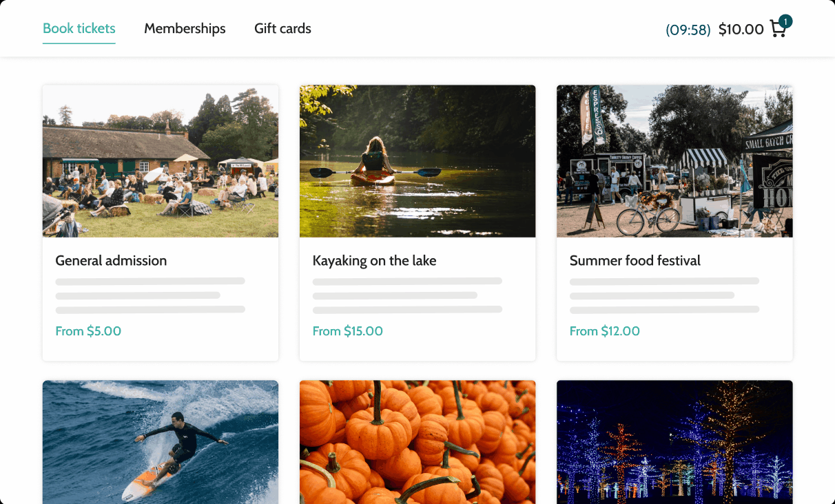Click the kayaking lake photo
Screen dimensions: 835x504
pyautogui.click(x=417, y=160)
